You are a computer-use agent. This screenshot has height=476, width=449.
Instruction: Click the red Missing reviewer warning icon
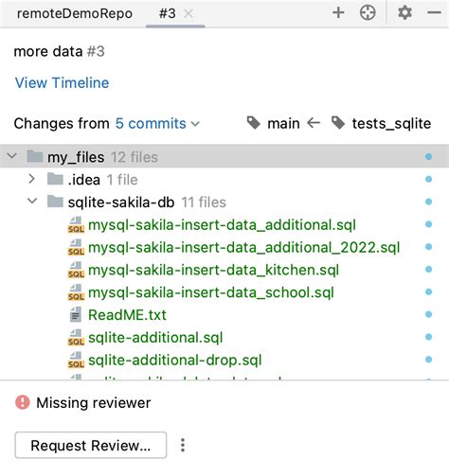(x=23, y=402)
